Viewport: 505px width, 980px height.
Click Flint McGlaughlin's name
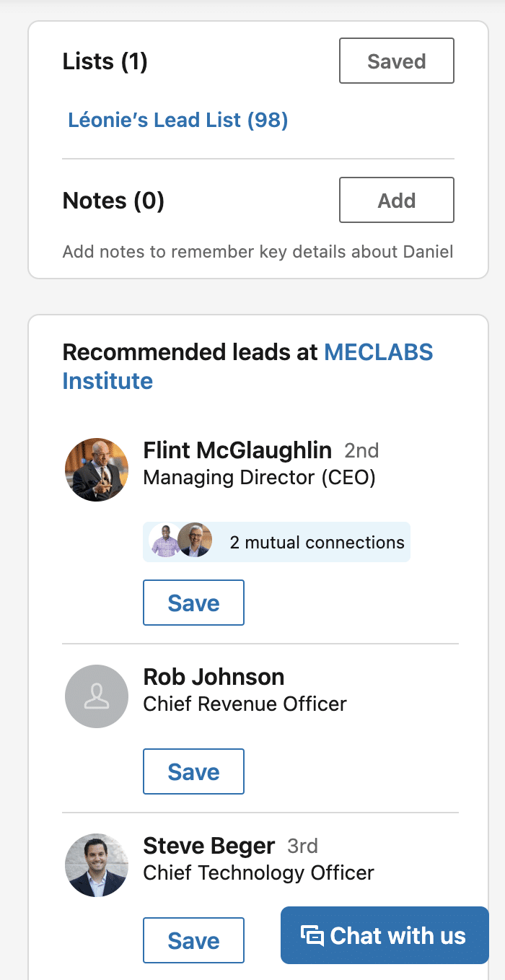(237, 450)
